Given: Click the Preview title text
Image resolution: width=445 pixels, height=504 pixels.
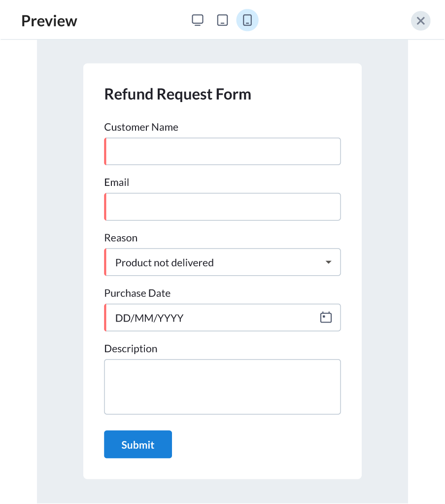Looking at the screenshot, I should click(x=49, y=21).
